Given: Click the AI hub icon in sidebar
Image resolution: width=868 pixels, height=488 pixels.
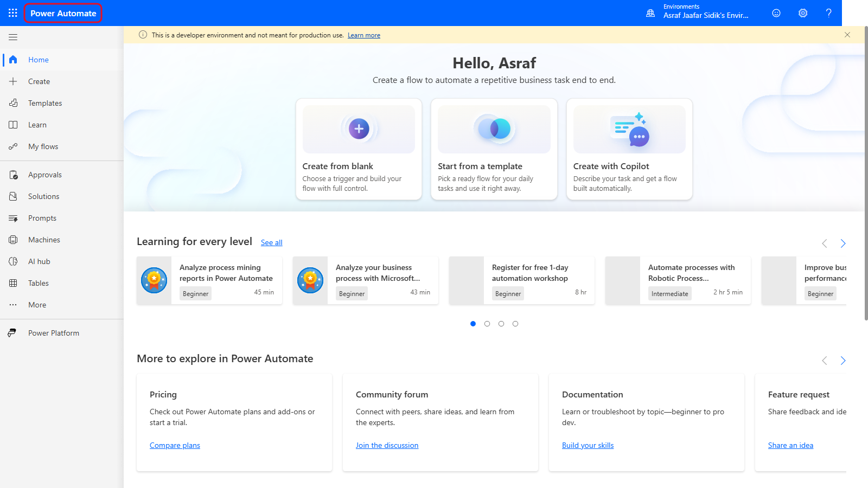Looking at the screenshot, I should pos(13,261).
